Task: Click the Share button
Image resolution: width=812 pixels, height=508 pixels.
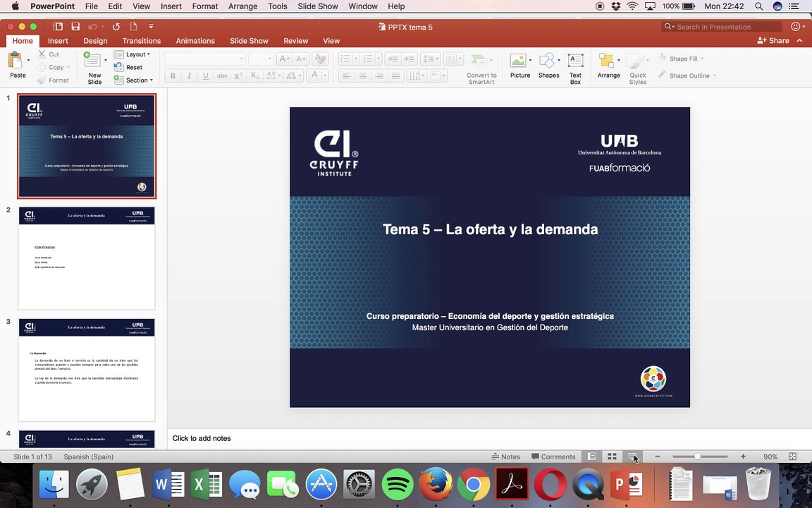Action: [x=773, y=40]
